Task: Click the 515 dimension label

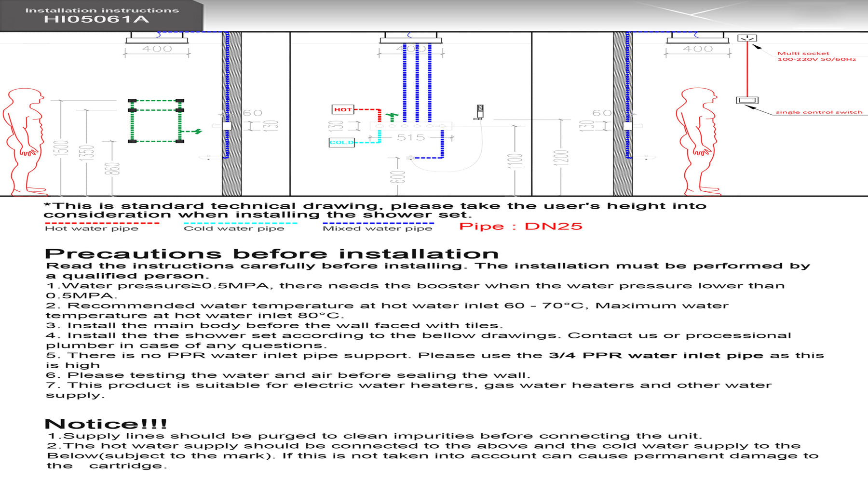Action: pyautogui.click(x=411, y=138)
